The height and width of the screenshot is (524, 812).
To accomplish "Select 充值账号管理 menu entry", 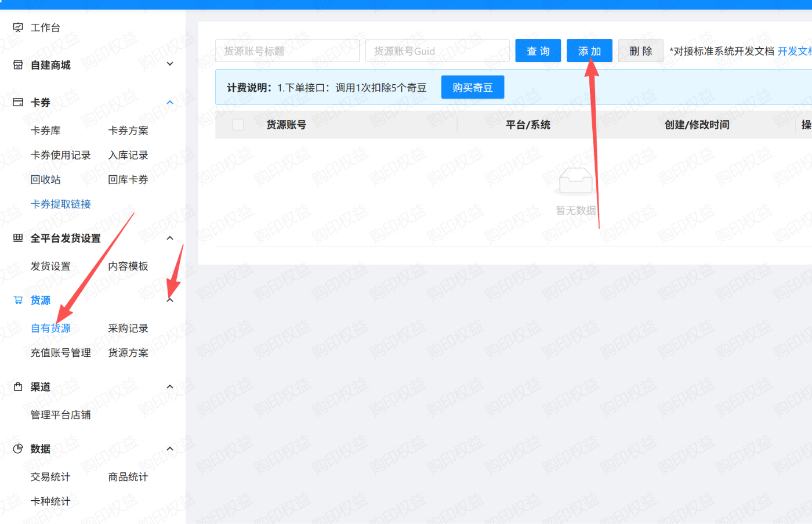I will coord(61,352).
